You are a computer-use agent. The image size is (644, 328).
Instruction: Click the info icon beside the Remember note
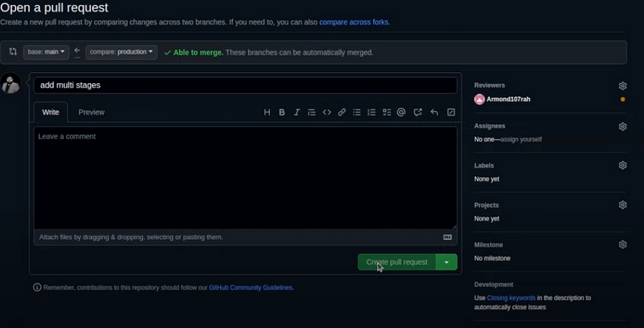[x=37, y=288]
